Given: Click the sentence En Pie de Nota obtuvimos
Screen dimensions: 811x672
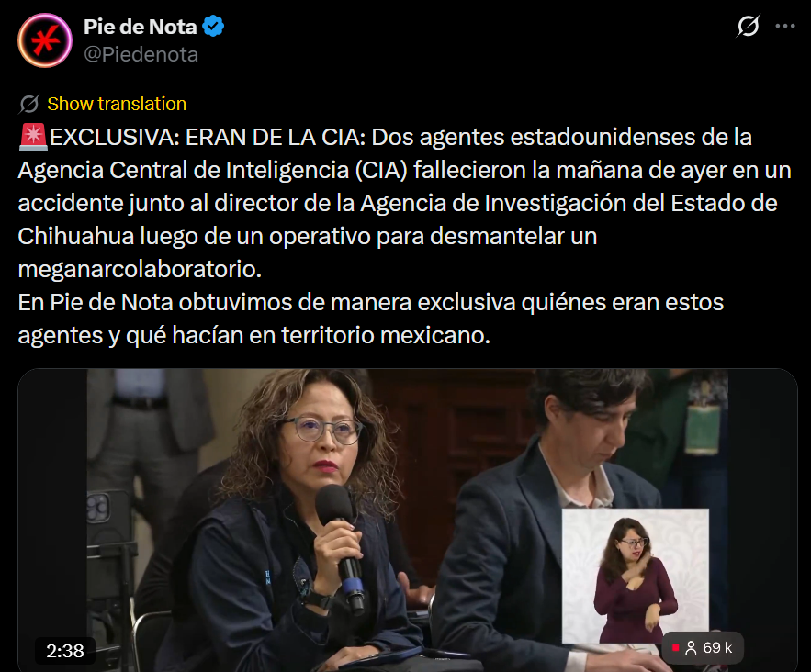Looking at the screenshot, I should click(x=370, y=319).
